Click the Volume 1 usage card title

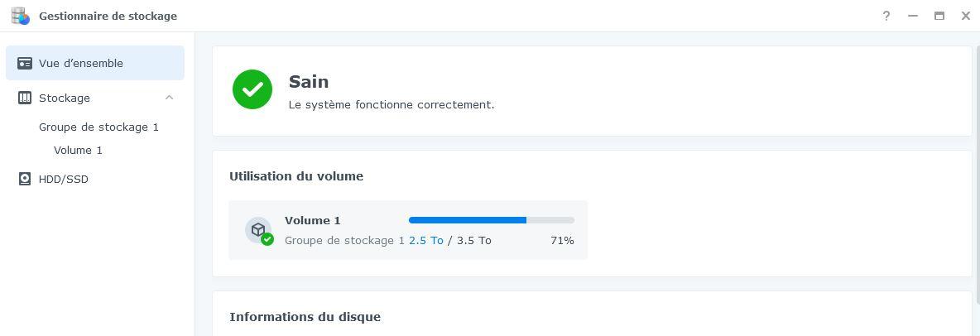point(313,220)
